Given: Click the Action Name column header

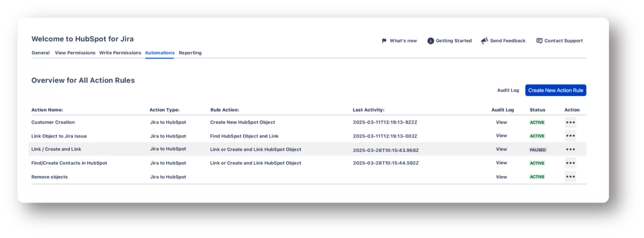Looking at the screenshot, I should tap(47, 110).
